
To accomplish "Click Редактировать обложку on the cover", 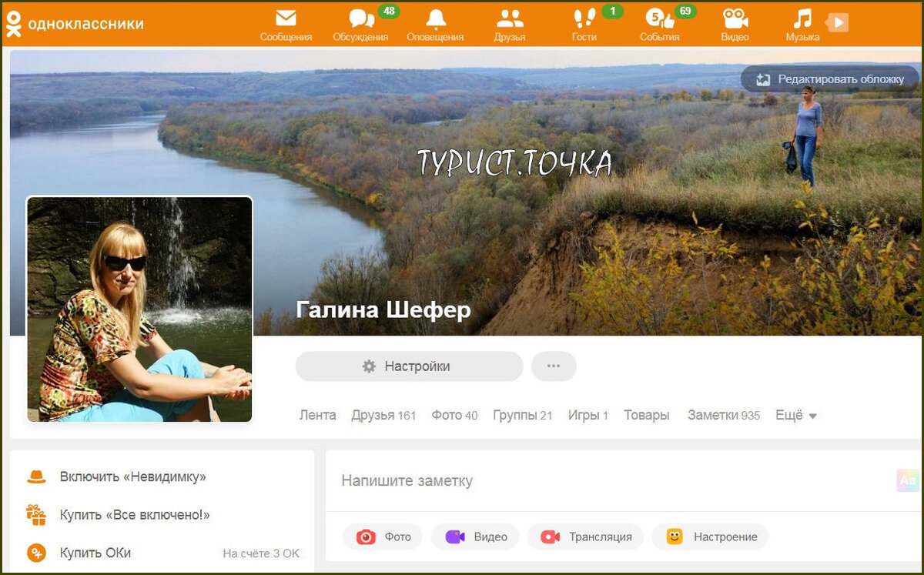I will click(830, 79).
